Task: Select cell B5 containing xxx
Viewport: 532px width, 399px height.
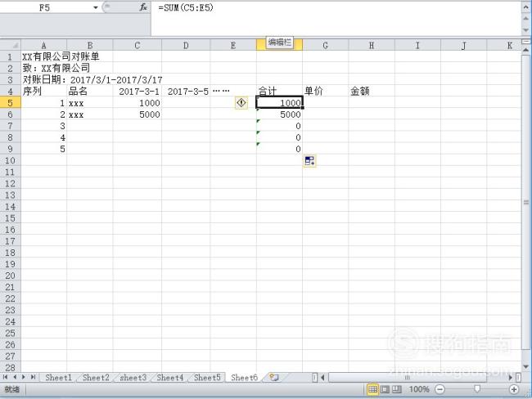Action: [x=90, y=103]
